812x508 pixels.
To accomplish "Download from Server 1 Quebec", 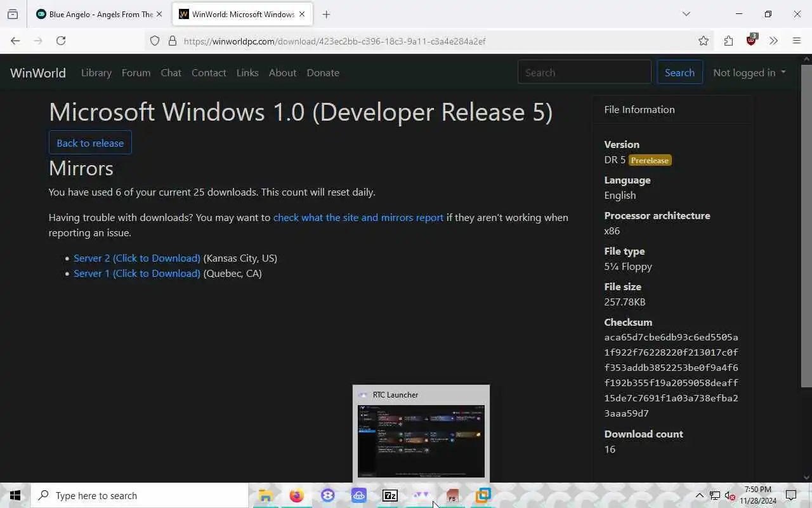I will click(137, 273).
